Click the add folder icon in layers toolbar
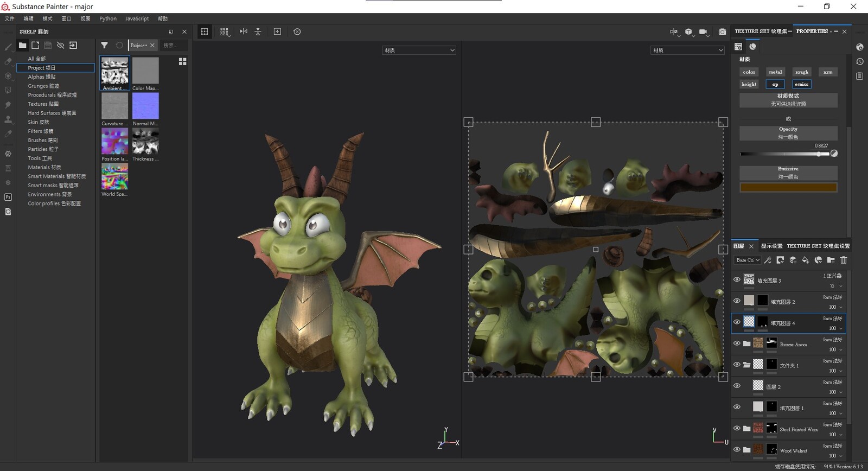The image size is (868, 471). (831, 260)
